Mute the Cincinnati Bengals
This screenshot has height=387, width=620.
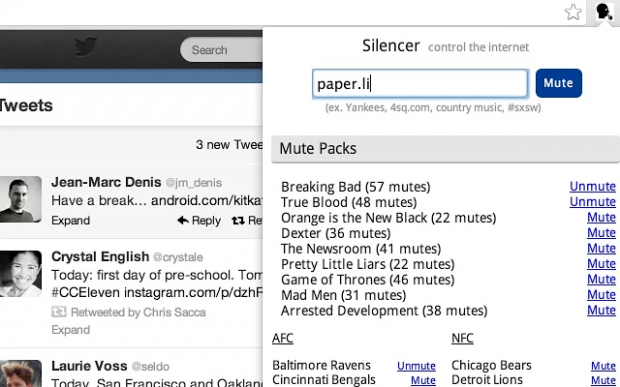[x=423, y=380]
